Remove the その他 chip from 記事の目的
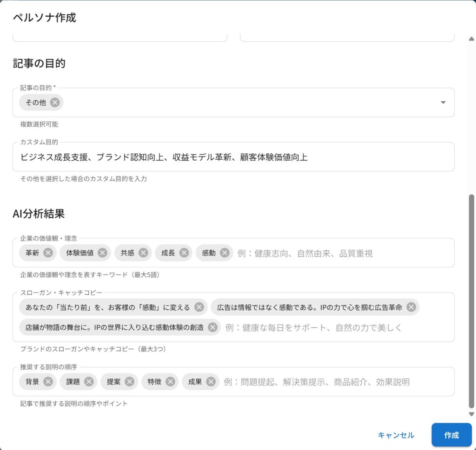The image size is (476, 450). click(x=55, y=103)
